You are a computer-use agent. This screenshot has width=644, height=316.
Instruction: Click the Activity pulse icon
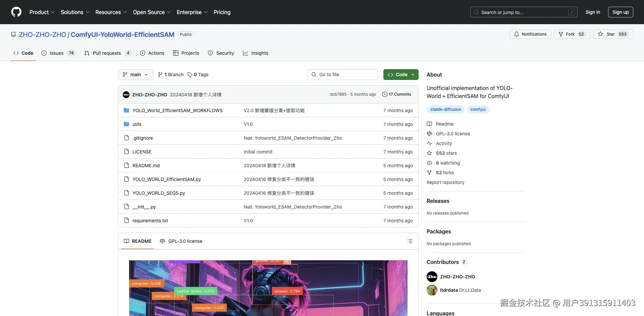pyautogui.click(x=429, y=143)
